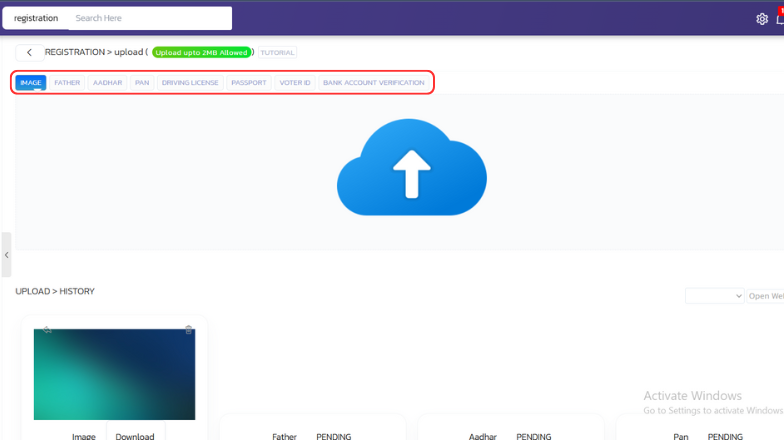Click the Search Here input field
Viewport: 784px width, 440px height.
(x=150, y=18)
